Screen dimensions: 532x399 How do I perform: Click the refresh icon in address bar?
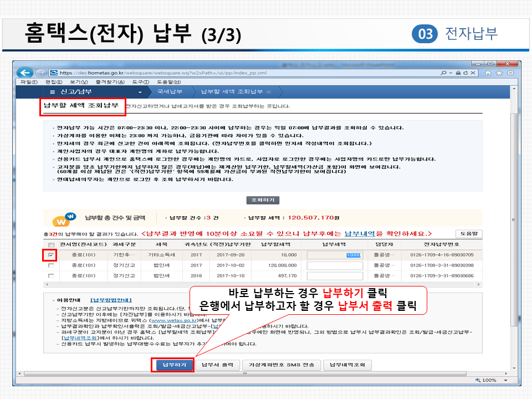pos(466,73)
